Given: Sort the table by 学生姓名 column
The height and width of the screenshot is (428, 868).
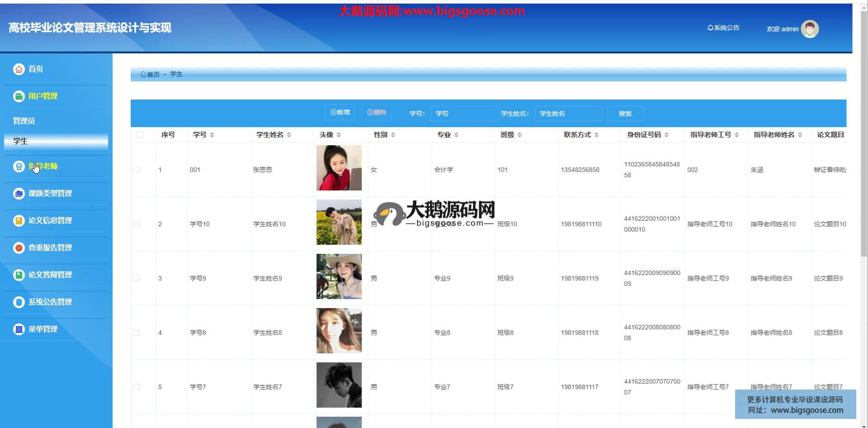Looking at the screenshot, I should (x=289, y=135).
